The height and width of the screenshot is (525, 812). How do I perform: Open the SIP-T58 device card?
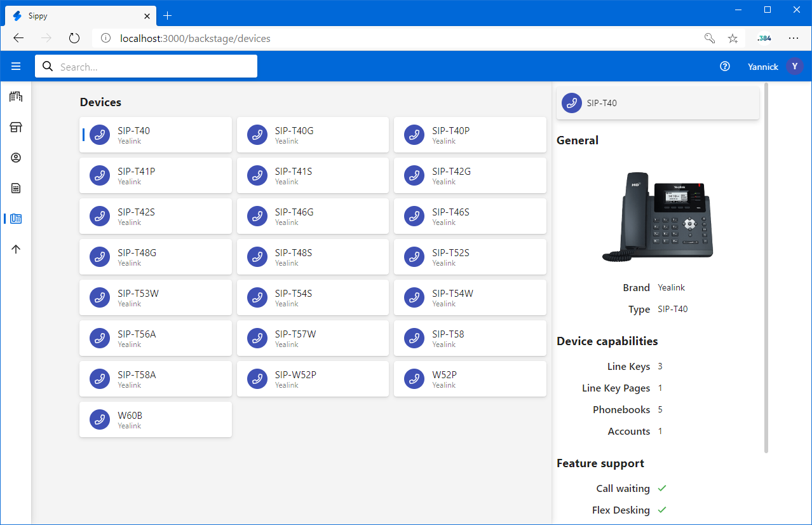point(470,338)
